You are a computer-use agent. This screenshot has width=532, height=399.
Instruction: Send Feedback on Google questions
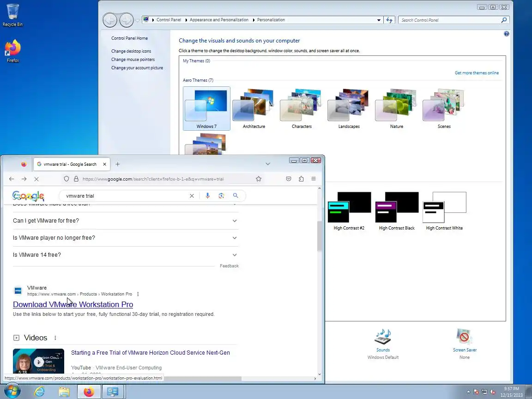[x=229, y=266]
